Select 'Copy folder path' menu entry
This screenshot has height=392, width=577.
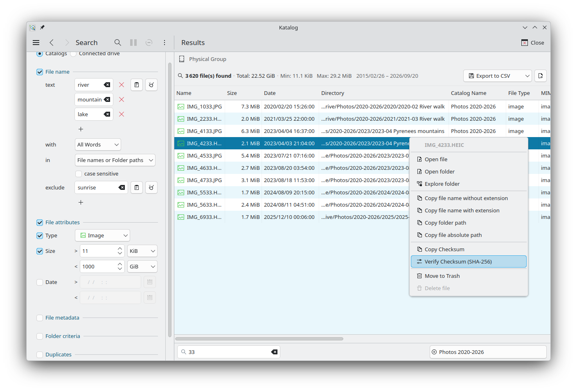coord(469,223)
